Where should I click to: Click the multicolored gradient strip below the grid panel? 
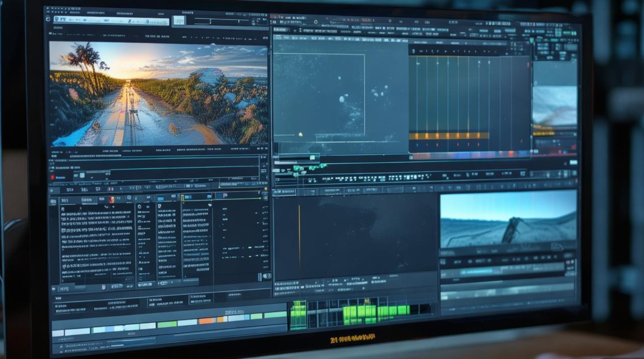tap(470, 155)
